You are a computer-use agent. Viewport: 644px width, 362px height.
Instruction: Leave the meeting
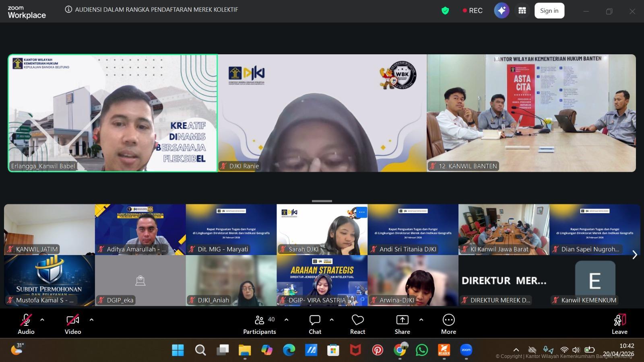click(619, 324)
